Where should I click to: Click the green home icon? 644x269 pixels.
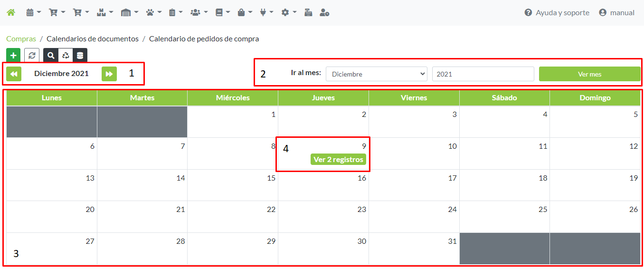tap(10, 13)
